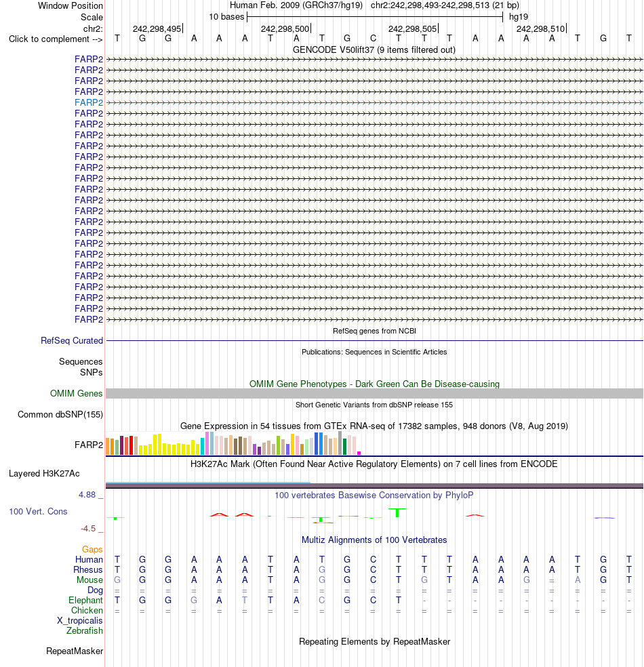The image size is (644, 667).
Task: Click the FARP2 label beside GTEx bar chart
Action: click(89, 445)
